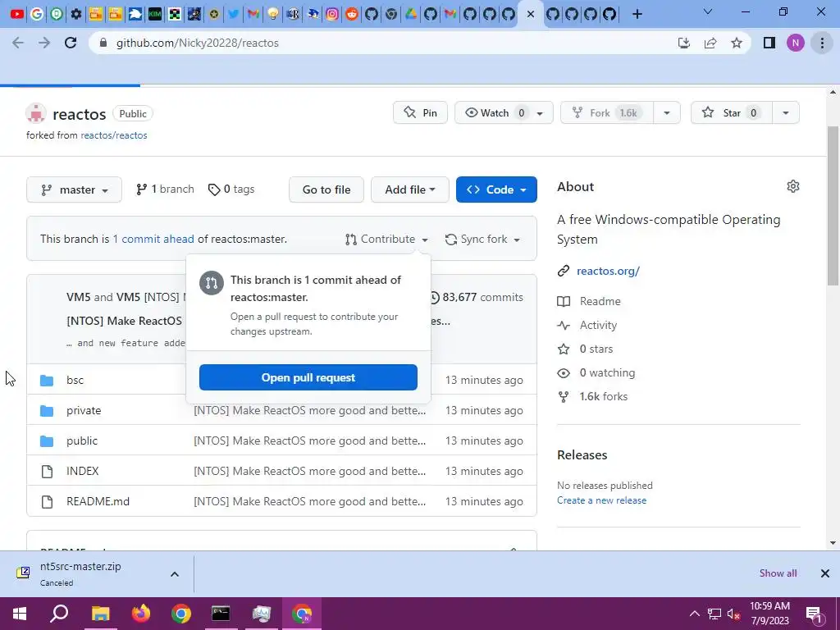
Task: Click Go to file button
Action: [x=326, y=189]
